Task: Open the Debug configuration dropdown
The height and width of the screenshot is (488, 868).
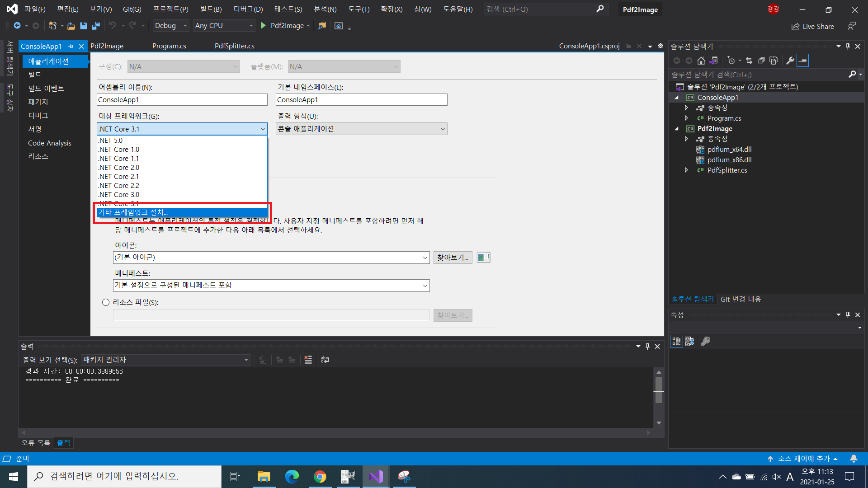Action: pyautogui.click(x=171, y=26)
